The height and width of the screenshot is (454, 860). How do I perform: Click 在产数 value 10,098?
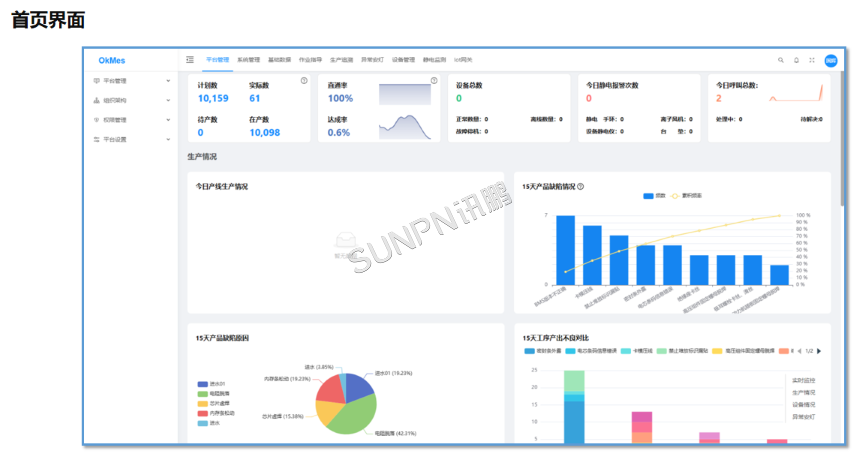[265, 133]
